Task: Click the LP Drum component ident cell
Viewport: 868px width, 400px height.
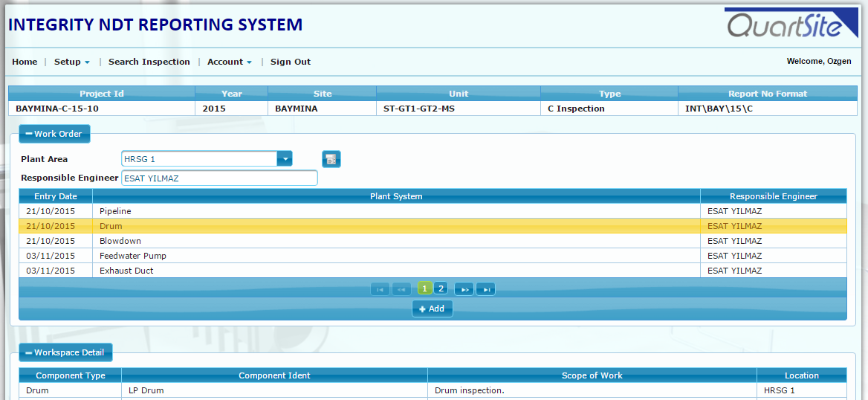Action: 274,390
